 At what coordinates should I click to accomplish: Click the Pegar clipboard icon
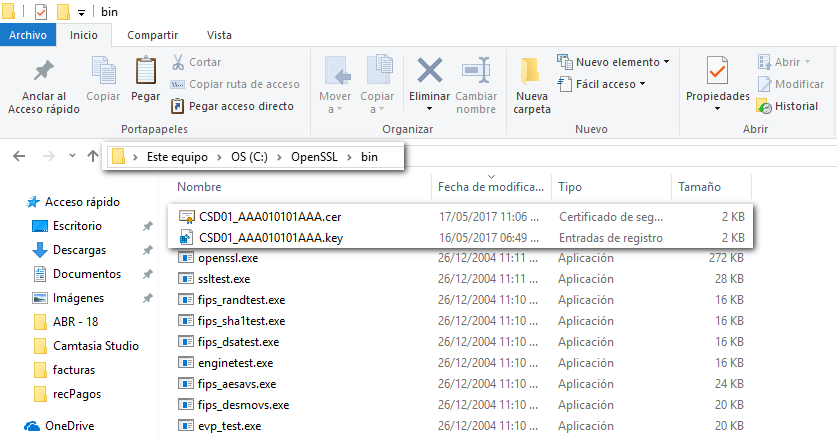(x=145, y=70)
